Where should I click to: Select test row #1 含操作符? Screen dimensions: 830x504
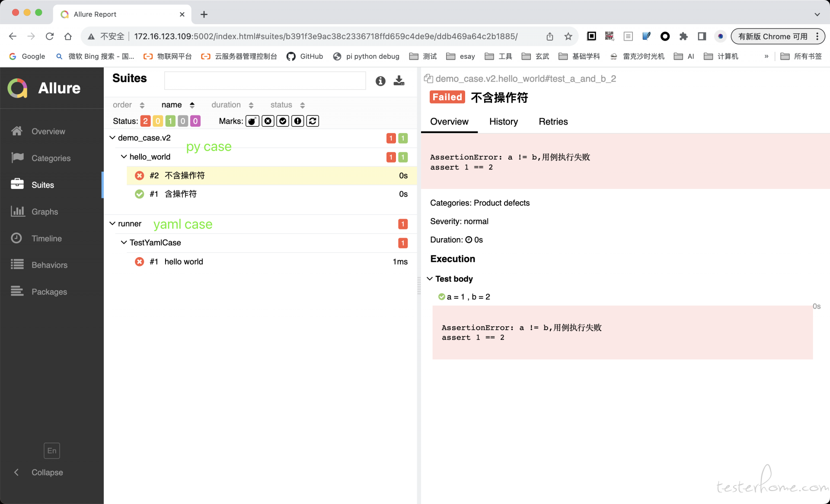tap(271, 194)
